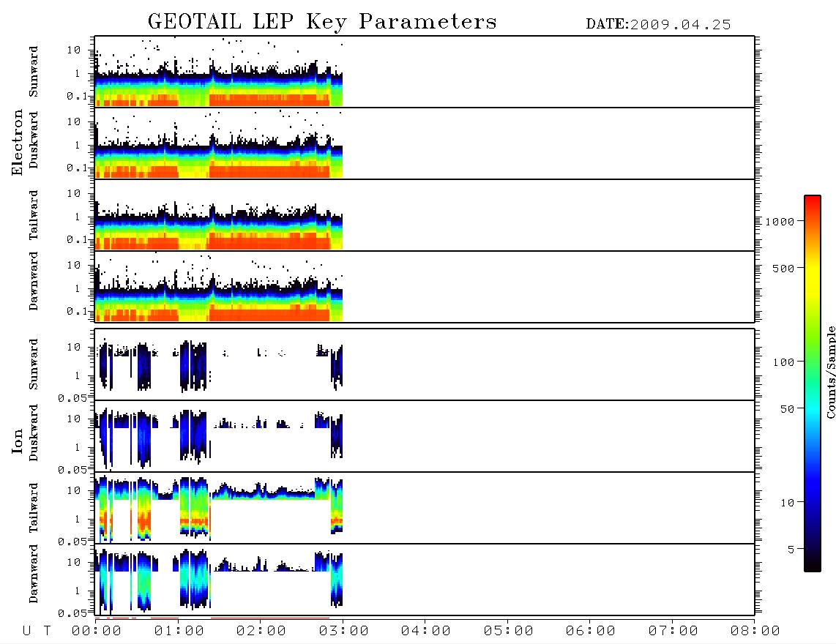Click the 10 tick beside the color bar
This screenshot has width=836, height=644.
tap(787, 503)
